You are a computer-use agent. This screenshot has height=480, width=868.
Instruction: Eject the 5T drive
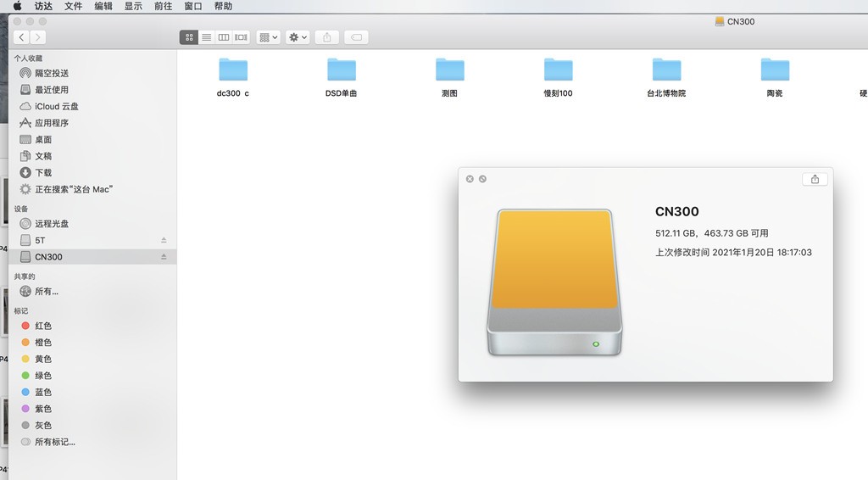[164, 240]
